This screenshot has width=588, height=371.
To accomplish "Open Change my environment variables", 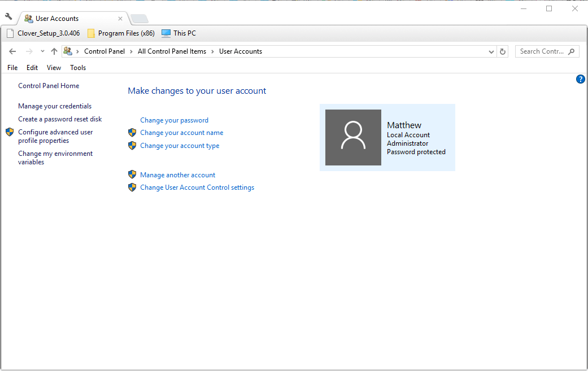I will point(55,158).
